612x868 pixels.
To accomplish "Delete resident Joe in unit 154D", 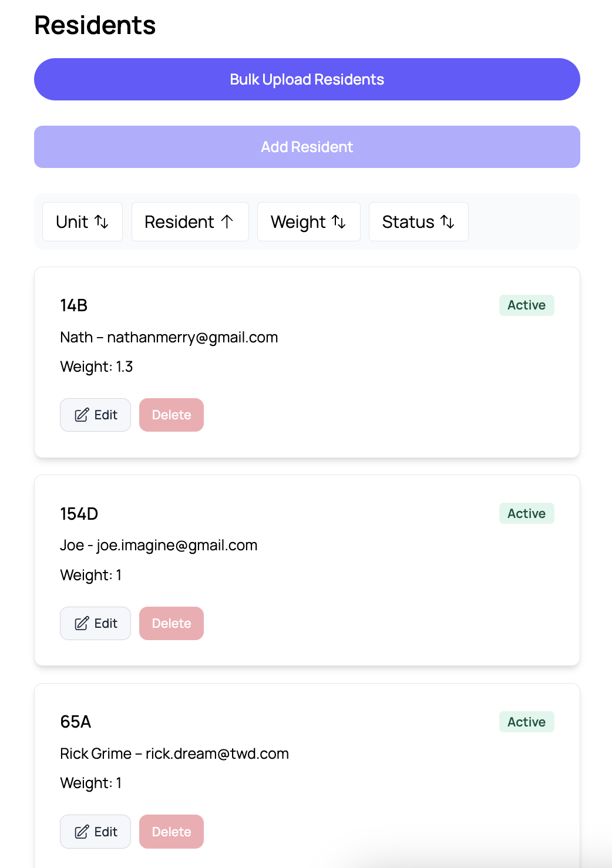I will [x=172, y=624].
